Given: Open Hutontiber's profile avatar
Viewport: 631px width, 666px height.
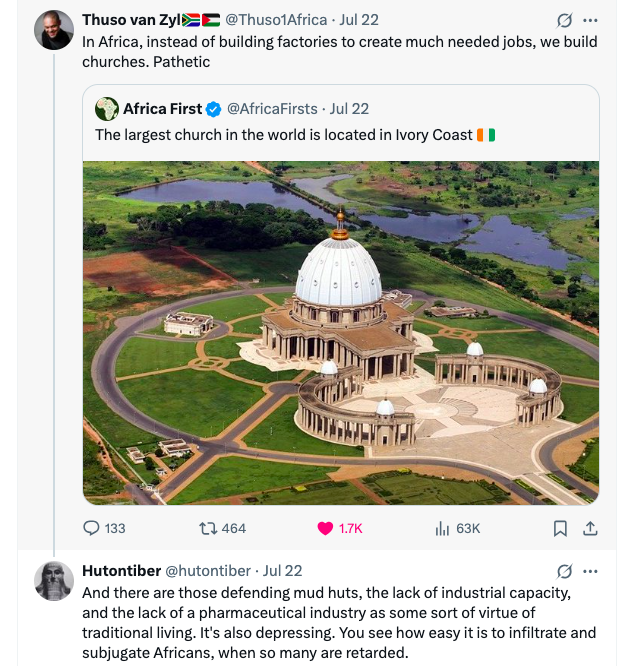Looking at the screenshot, I should (x=54, y=581).
